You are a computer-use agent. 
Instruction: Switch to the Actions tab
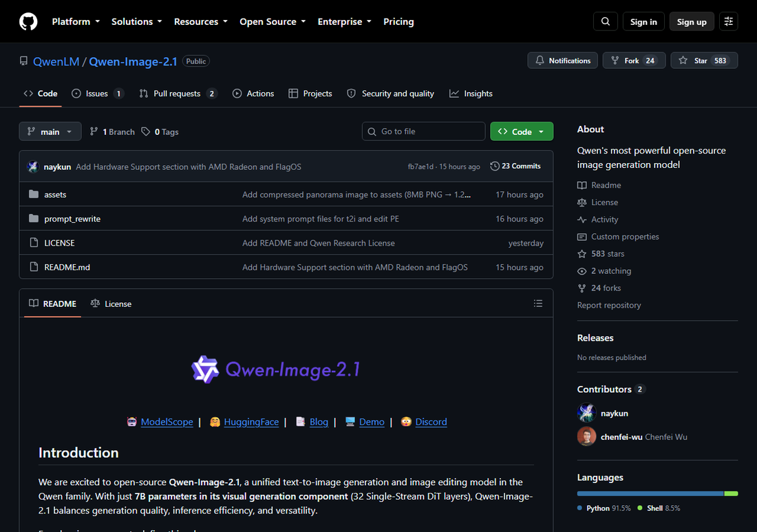click(253, 94)
